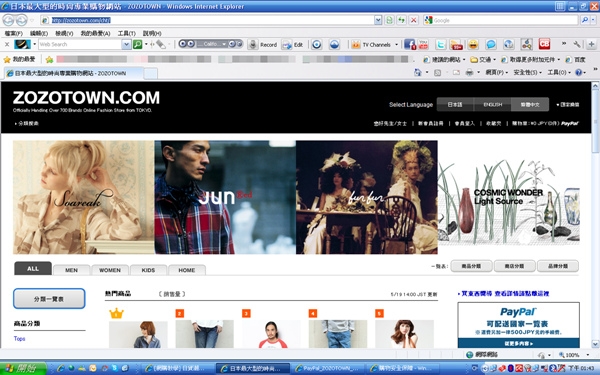Click the red stop loading icon
This screenshot has width=600, height=375.
pyautogui.click(x=413, y=20)
